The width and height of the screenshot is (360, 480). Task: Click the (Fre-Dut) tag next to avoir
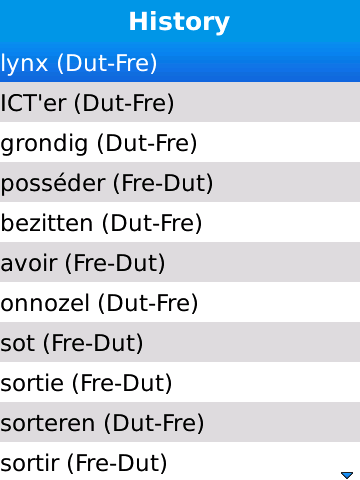tap(115, 263)
